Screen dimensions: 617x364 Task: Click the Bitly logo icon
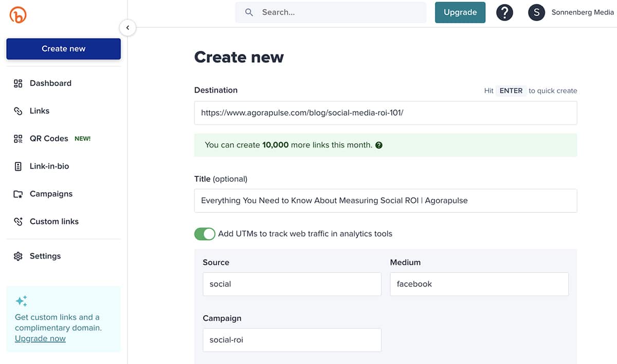(x=18, y=15)
